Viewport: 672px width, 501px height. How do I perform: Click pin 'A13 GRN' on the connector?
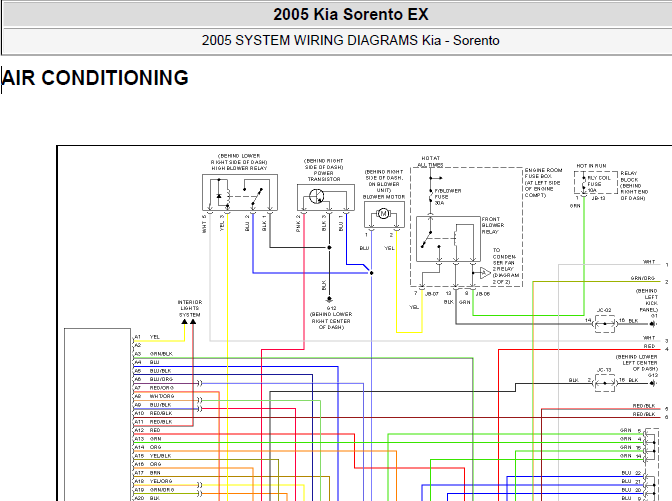coord(148,439)
